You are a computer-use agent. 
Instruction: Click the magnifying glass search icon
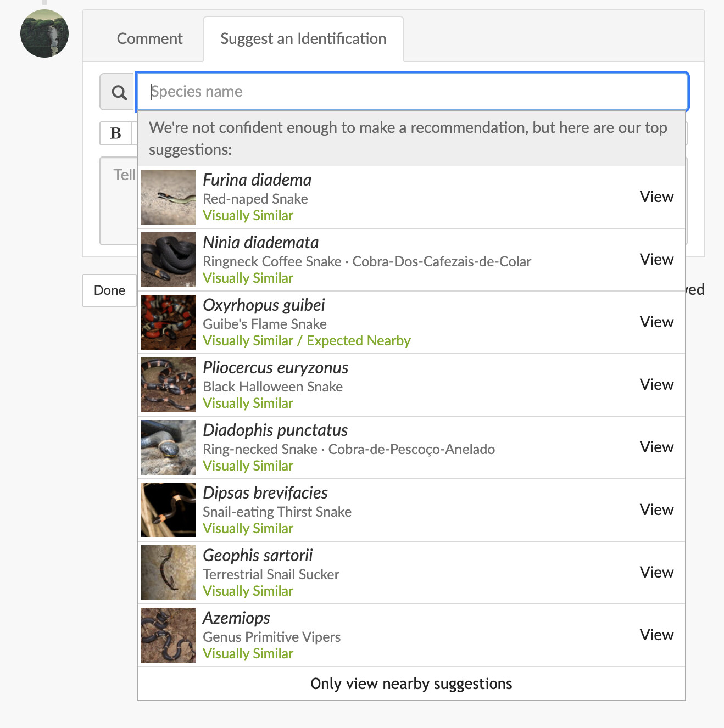click(x=119, y=92)
